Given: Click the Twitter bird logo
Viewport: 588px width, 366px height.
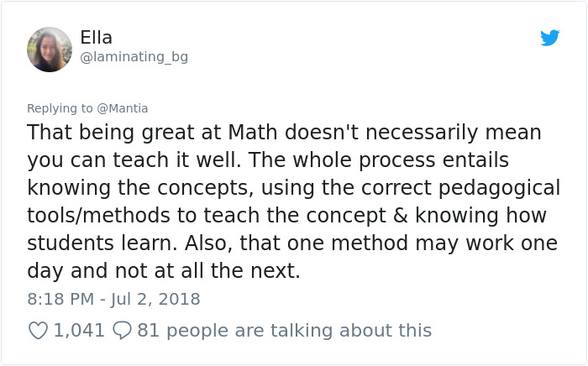Looking at the screenshot, I should pyautogui.click(x=550, y=38).
